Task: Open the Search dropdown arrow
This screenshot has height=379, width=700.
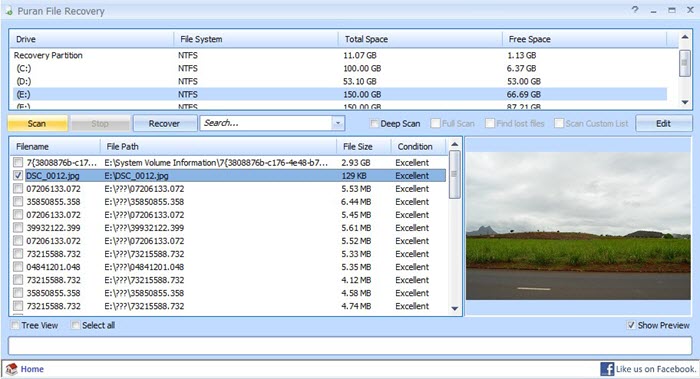Action: click(338, 123)
